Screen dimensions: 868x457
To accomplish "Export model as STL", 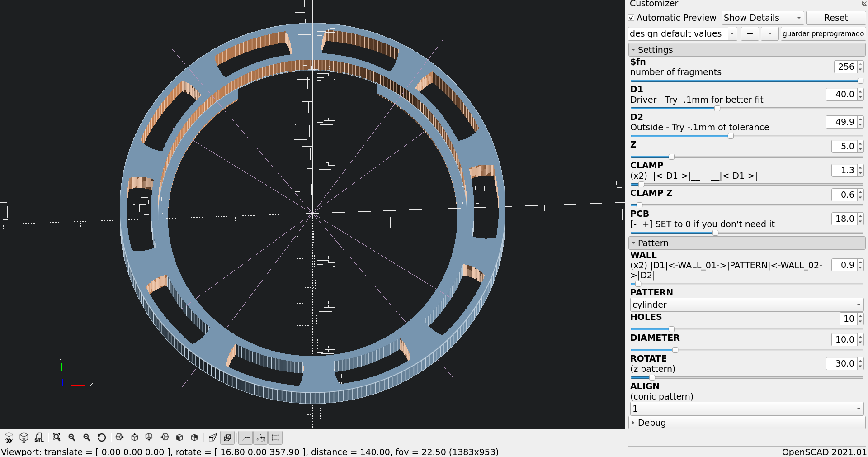I will tap(39, 438).
